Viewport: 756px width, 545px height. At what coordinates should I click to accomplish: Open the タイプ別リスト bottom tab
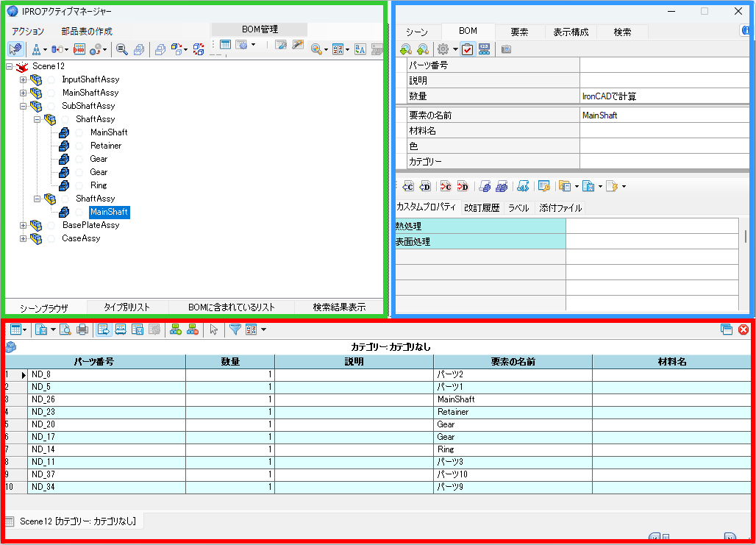click(x=126, y=307)
